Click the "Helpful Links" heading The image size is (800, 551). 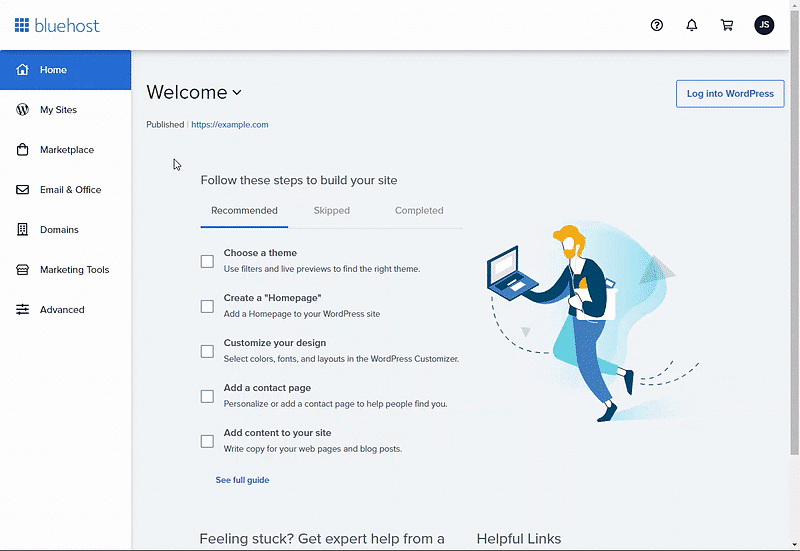point(519,539)
